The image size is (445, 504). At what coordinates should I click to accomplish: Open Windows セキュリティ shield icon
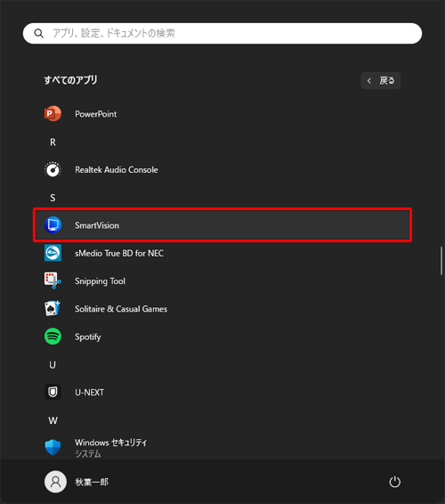point(53,447)
